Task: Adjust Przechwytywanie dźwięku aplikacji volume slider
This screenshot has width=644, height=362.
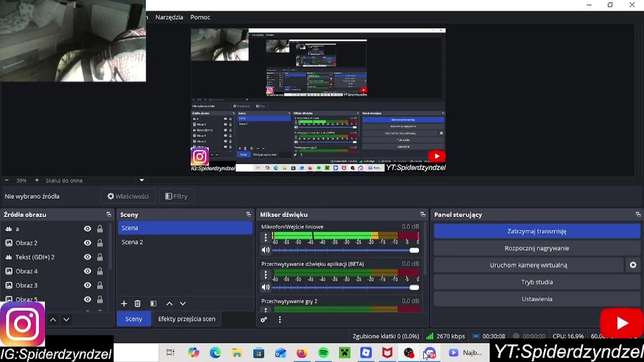Action: 346,287
